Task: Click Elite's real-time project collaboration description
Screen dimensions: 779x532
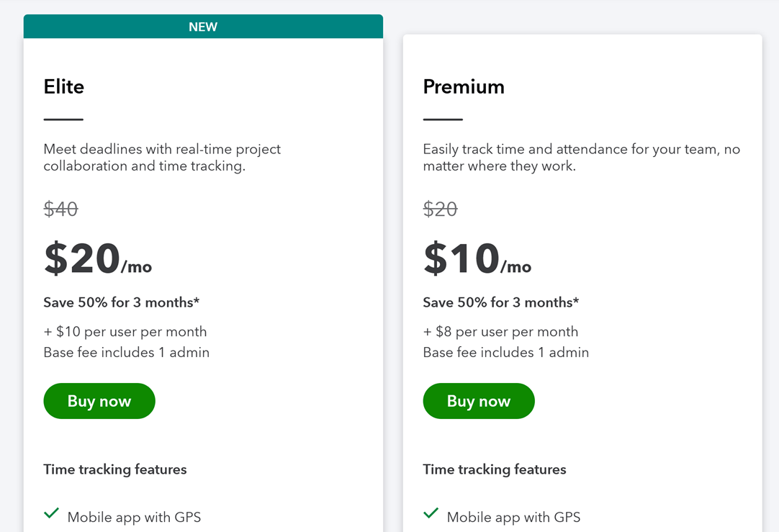Action: pyautogui.click(x=161, y=157)
